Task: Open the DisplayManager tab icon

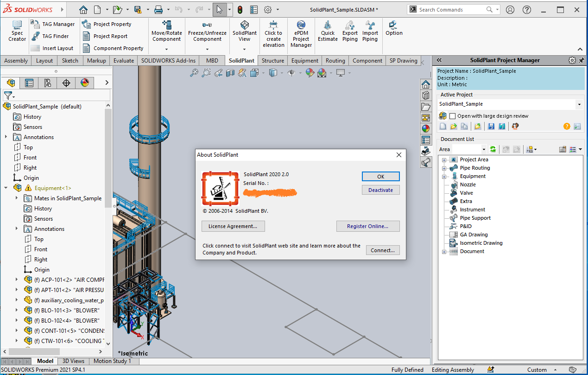Action: point(84,83)
